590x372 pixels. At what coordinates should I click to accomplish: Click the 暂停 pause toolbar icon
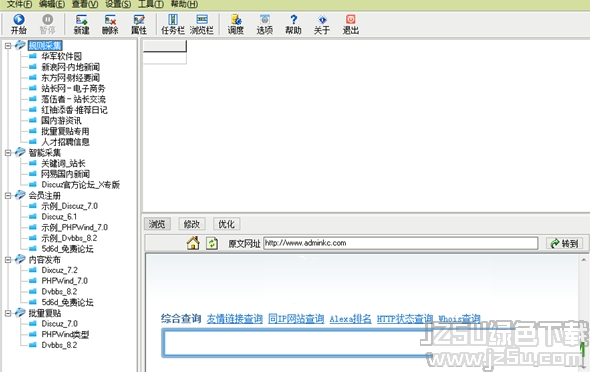(47, 19)
